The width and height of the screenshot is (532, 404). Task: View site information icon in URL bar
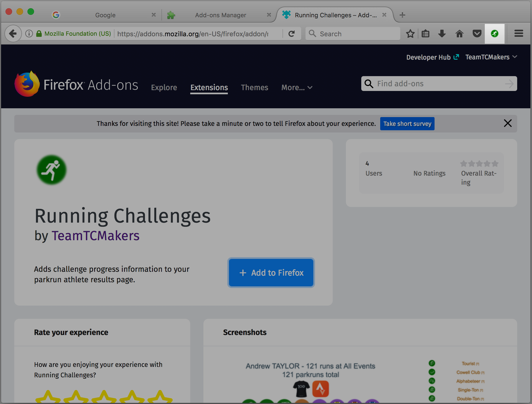pyautogui.click(x=29, y=34)
